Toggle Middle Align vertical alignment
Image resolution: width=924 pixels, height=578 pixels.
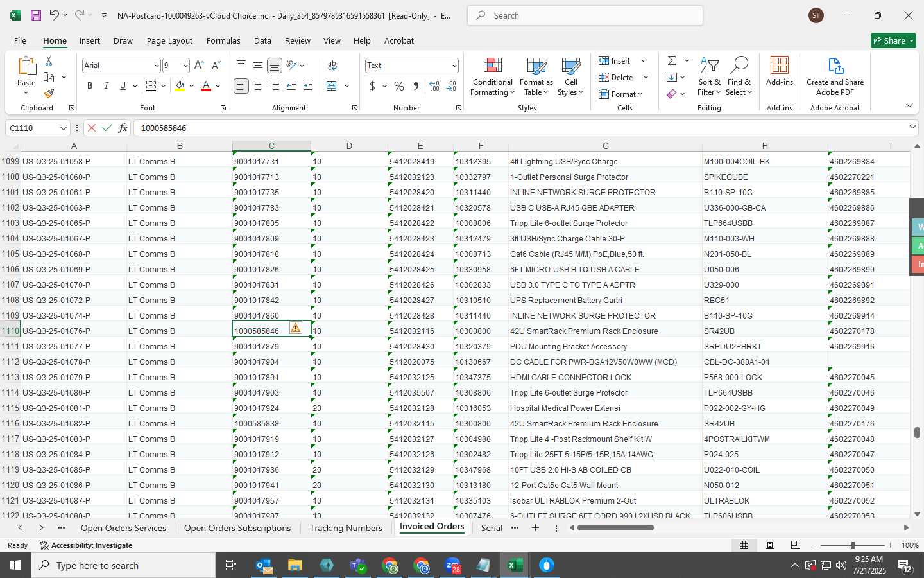click(258, 65)
